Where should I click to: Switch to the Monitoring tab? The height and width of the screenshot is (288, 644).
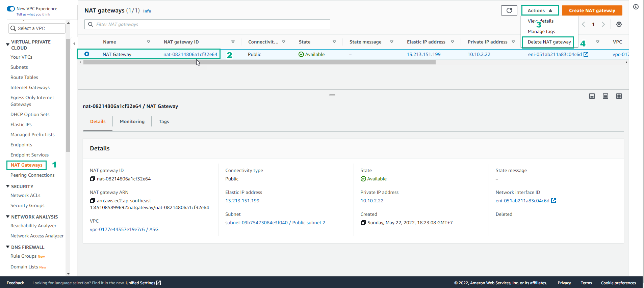(132, 121)
